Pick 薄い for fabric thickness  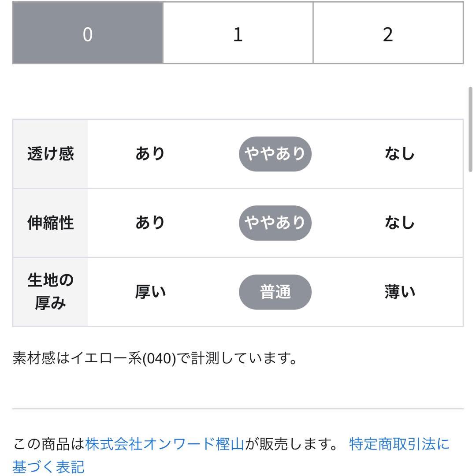tap(398, 292)
